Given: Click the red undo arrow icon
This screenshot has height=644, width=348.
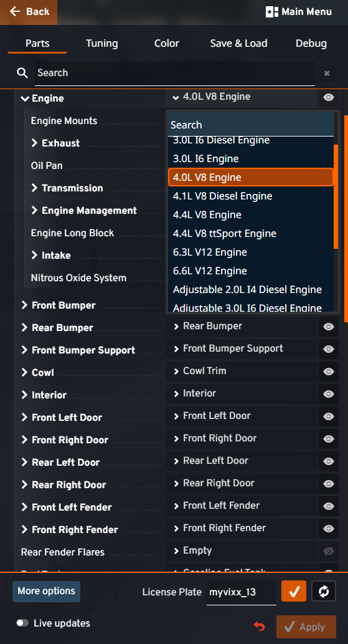Looking at the screenshot, I should (x=259, y=627).
